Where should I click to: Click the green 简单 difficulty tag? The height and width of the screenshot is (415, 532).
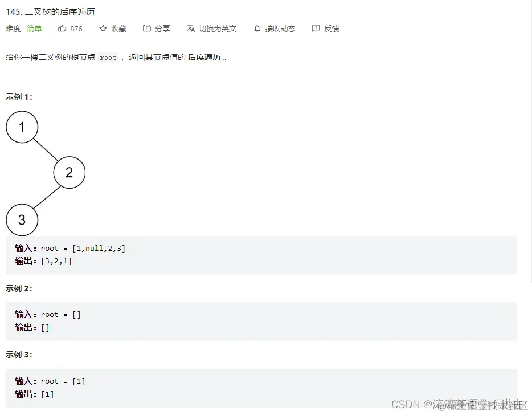[x=34, y=29]
